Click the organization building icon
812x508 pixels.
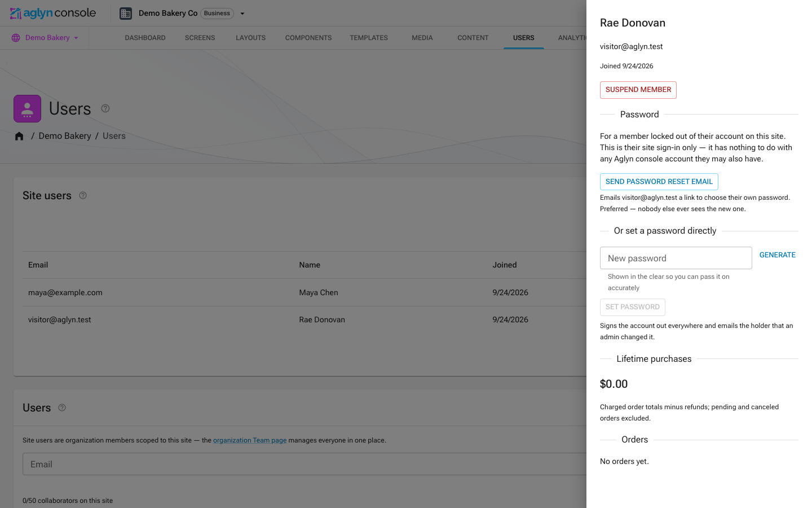click(x=126, y=14)
